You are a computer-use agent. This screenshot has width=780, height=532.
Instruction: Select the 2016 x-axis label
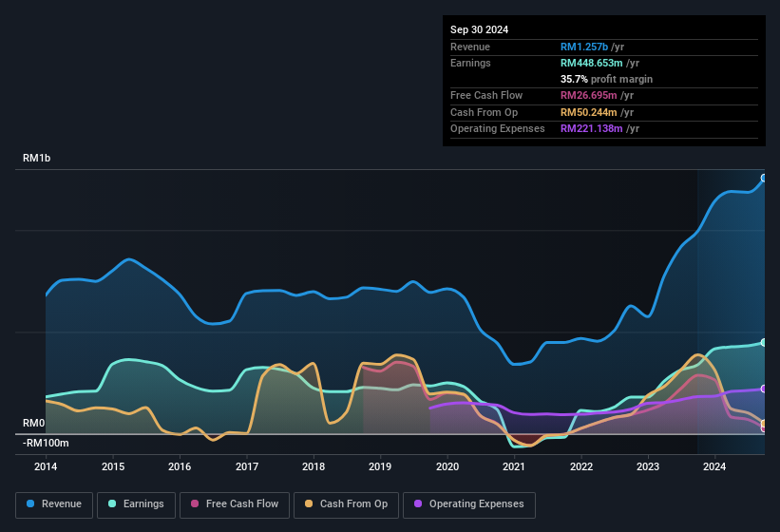pos(180,466)
